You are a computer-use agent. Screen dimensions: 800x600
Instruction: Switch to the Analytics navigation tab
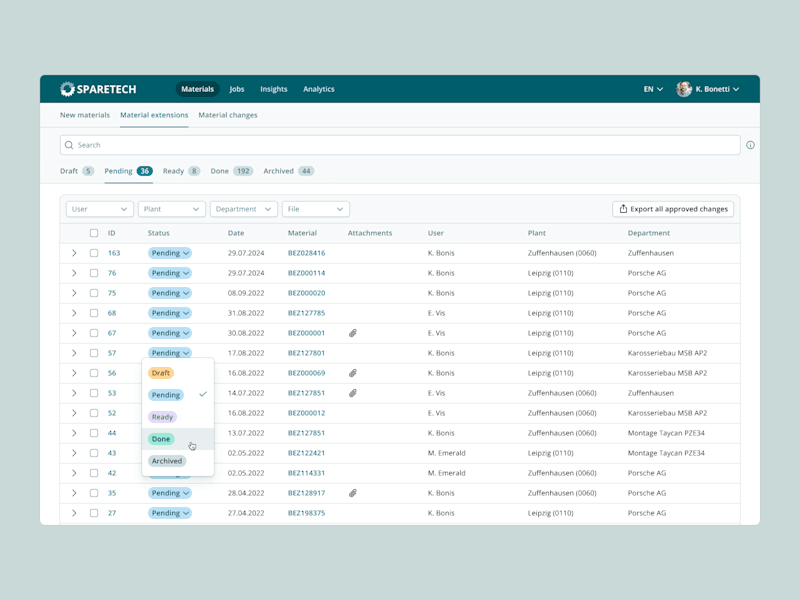319,89
